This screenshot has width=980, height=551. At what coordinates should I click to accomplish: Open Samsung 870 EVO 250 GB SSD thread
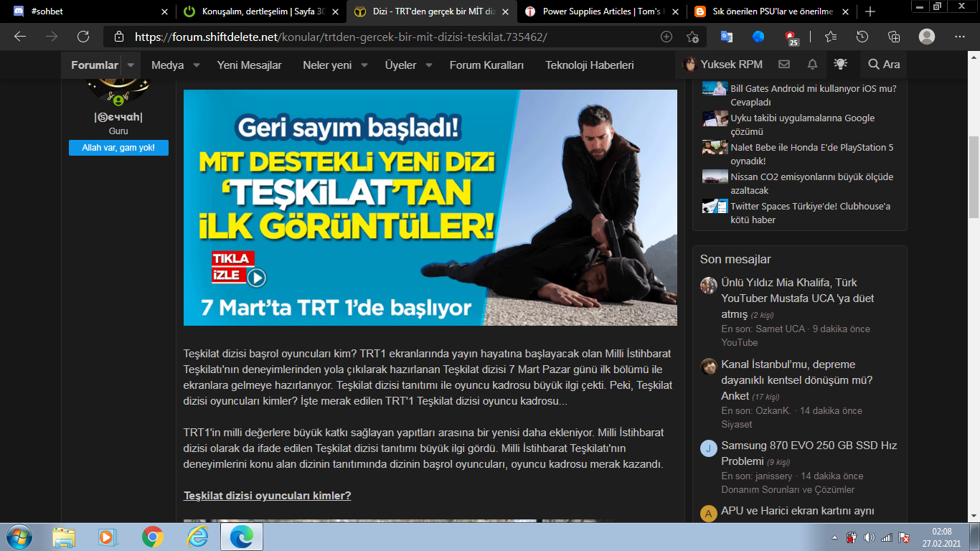pos(809,453)
